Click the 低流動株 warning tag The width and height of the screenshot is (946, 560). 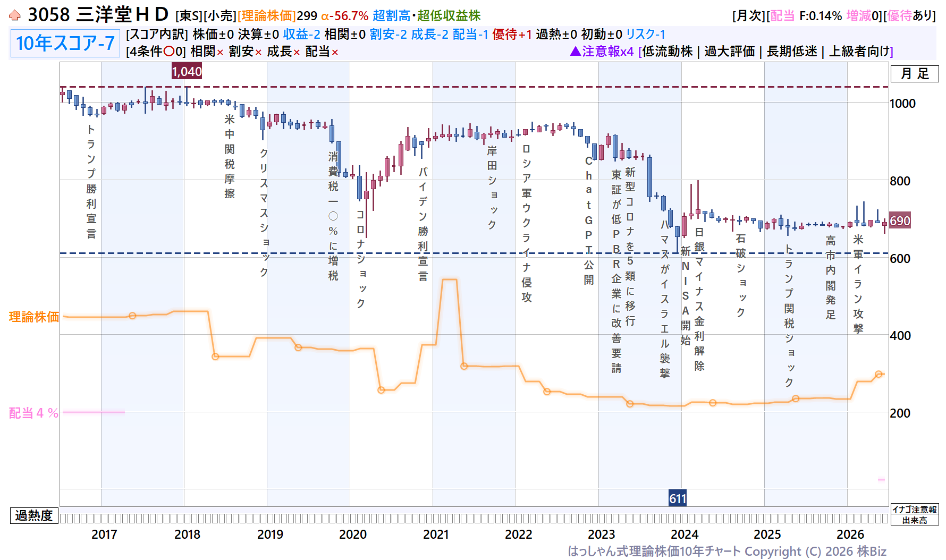(668, 52)
